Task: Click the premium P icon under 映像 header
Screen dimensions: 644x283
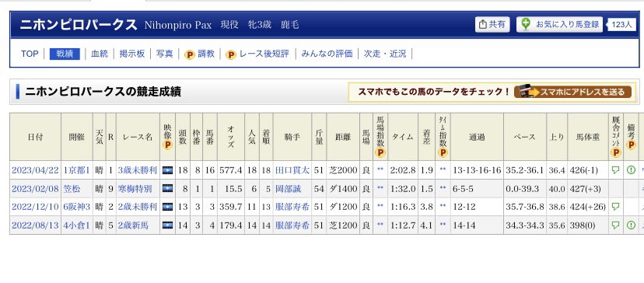Action: 167,145
